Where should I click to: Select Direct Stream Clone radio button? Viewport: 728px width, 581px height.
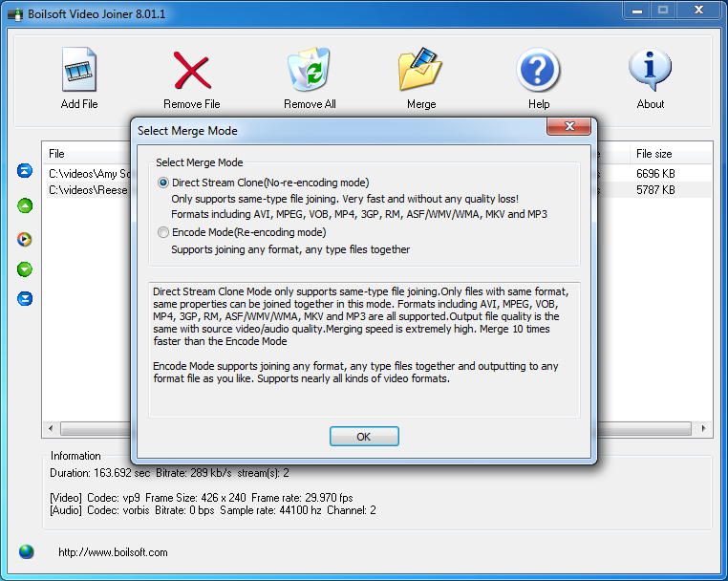(163, 183)
